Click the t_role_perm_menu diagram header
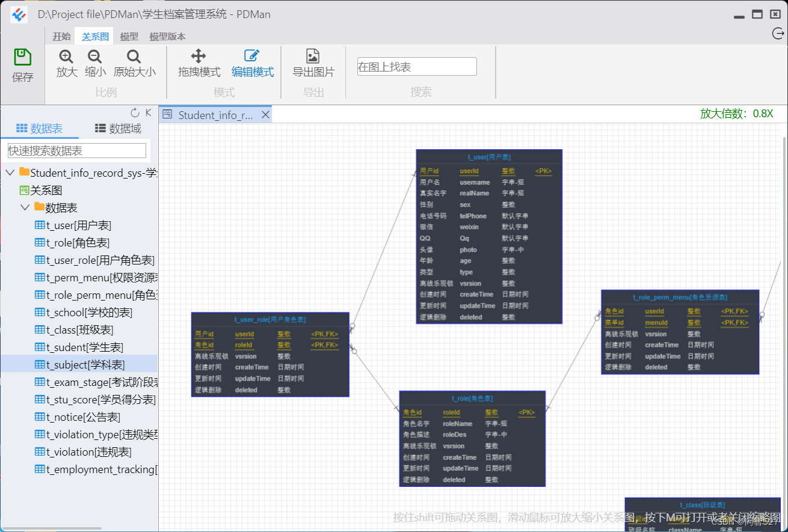 680,297
